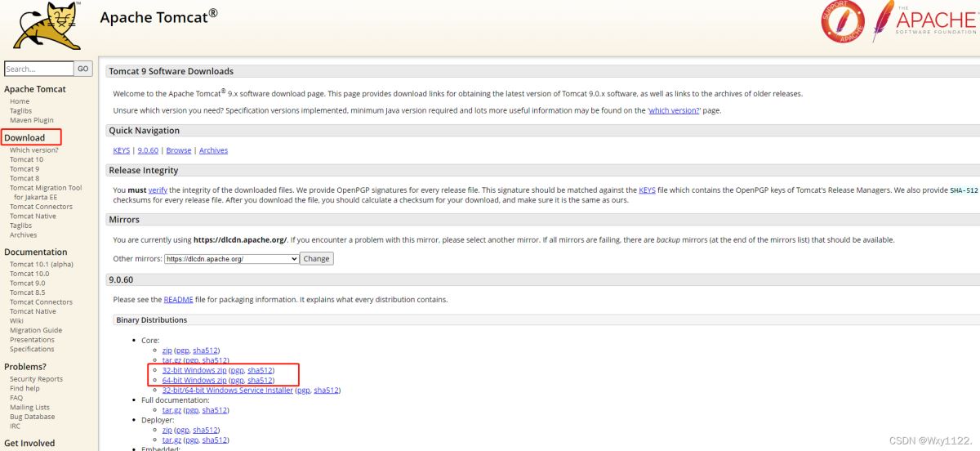Download the Deployer zip
The height and width of the screenshot is (451, 980).
(167, 430)
